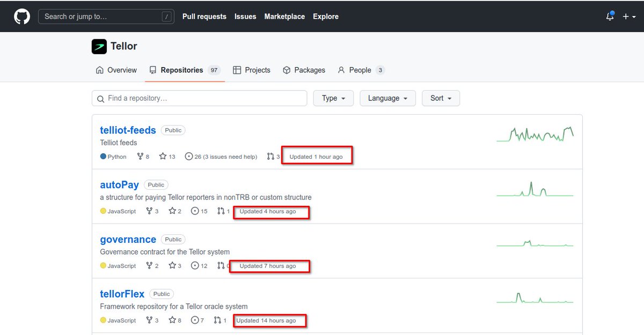View autoPay forks count 3
The height and width of the screenshot is (335, 644).
(152, 211)
